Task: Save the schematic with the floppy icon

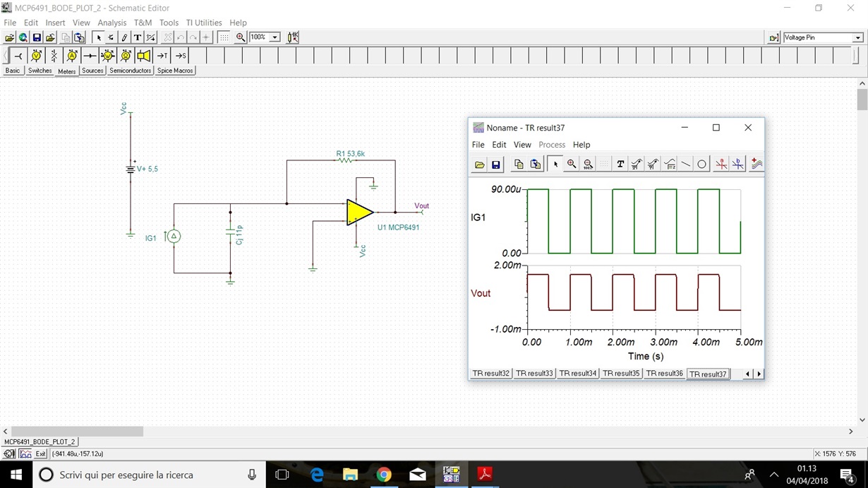Action: tap(37, 37)
